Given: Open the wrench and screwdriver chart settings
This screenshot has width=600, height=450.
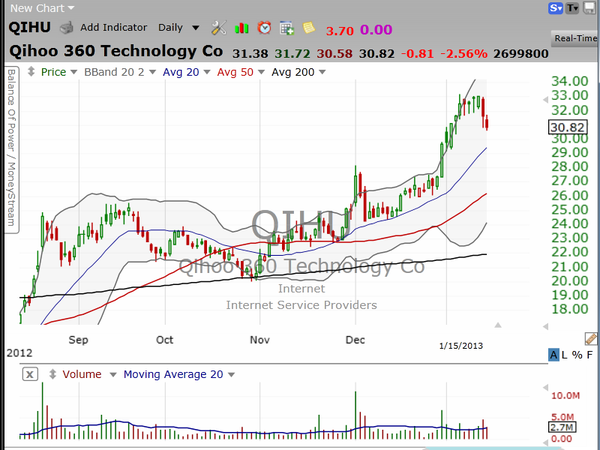Looking at the screenshot, I should [x=218, y=28].
